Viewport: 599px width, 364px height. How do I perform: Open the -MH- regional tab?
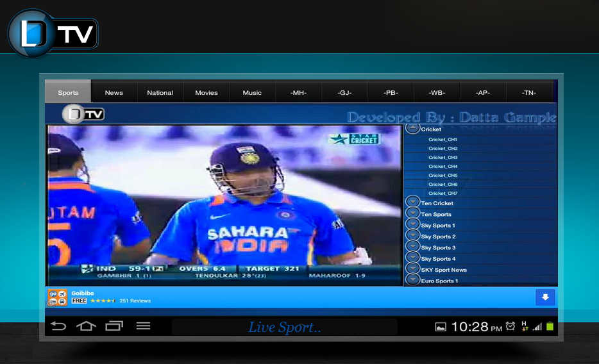(298, 92)
